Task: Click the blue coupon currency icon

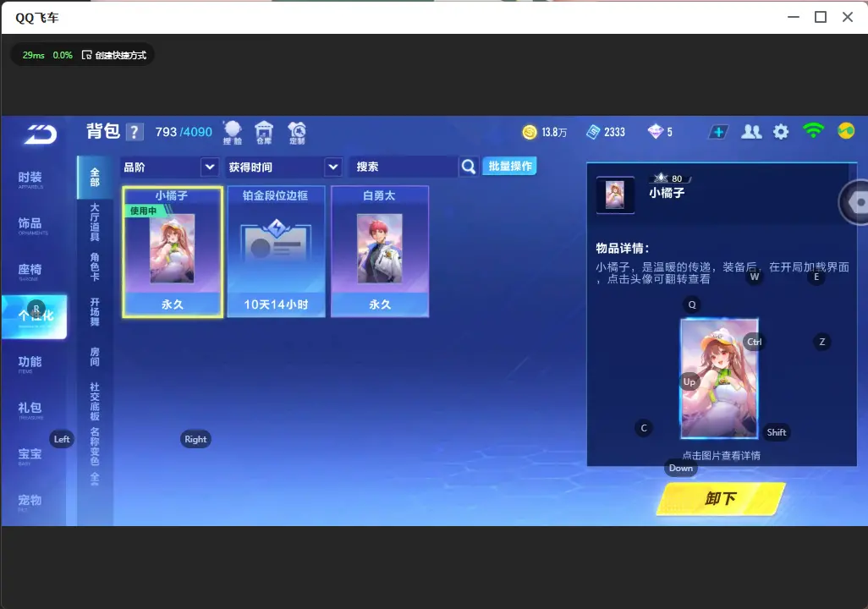Action: (593, 132)
